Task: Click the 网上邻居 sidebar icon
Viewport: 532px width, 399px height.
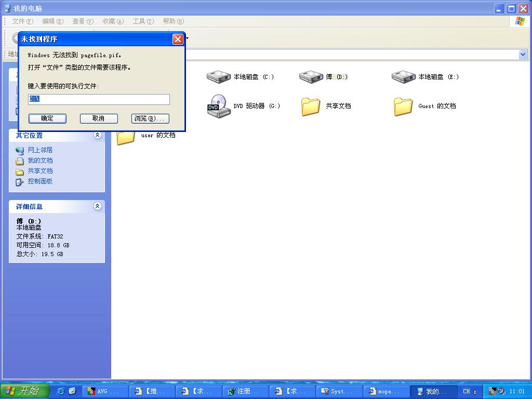Action: tap(20, 150)
